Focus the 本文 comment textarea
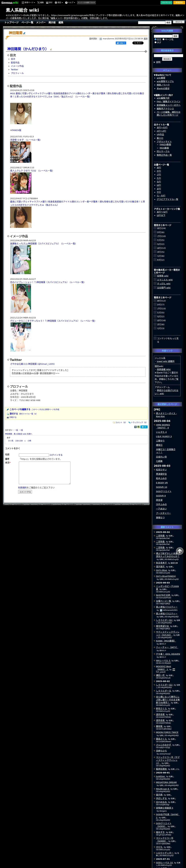This screenshot has width=186, height=868. (45, 473)
